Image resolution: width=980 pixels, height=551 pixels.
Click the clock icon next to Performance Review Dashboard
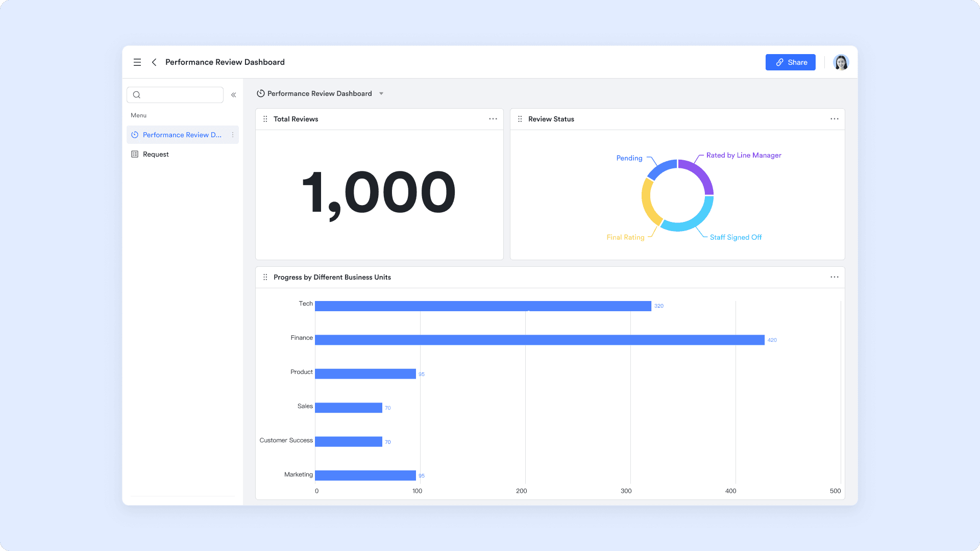coord(261,93)
